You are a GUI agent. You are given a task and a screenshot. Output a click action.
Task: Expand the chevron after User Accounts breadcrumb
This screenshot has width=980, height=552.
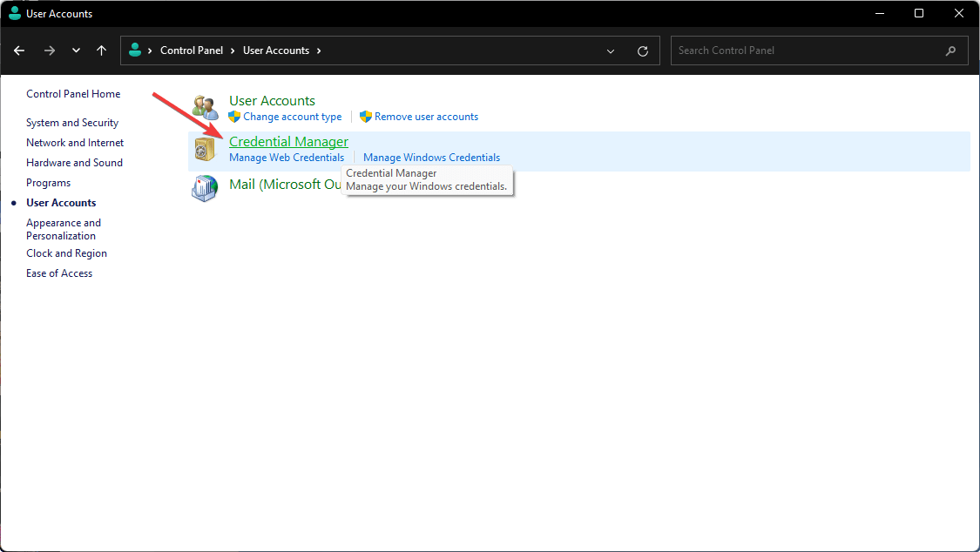pos(319,50)
